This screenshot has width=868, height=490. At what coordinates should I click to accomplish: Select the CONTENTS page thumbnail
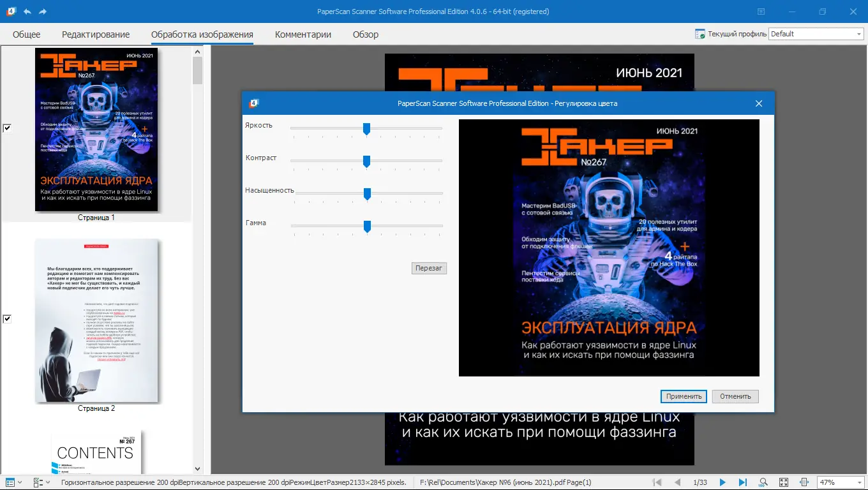point(96,451)
